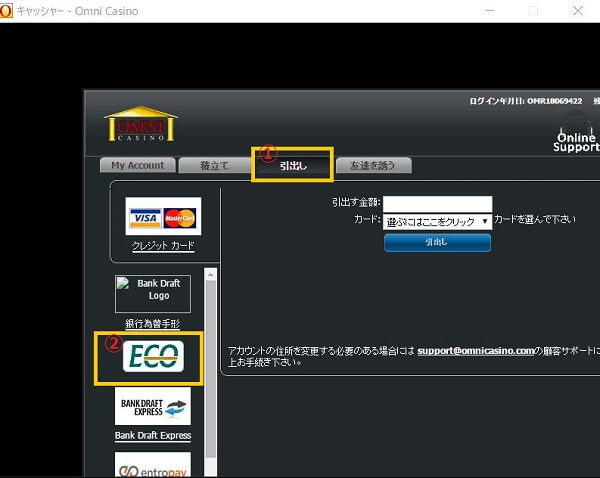Click the クレジットカード link
This screenshot has width=600, height=478.
(163, 245)
